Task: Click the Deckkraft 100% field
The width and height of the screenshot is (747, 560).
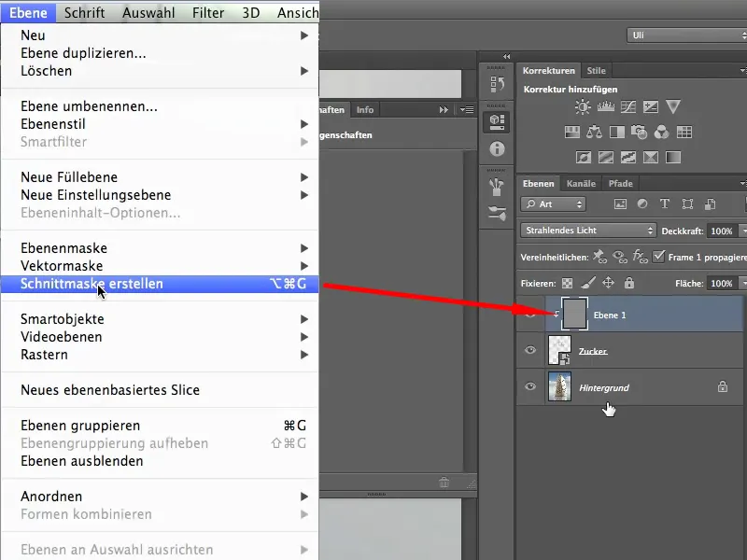Action: 721,231
